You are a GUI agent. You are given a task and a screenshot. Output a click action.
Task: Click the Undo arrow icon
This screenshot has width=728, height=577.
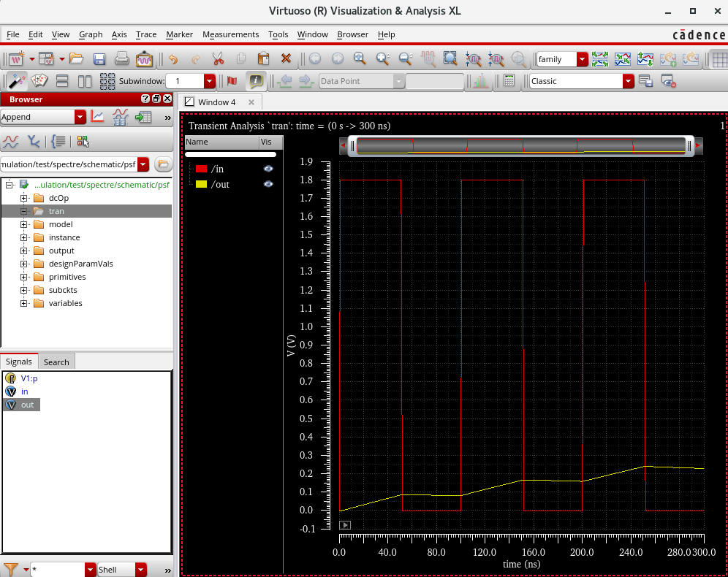[172, 59]
